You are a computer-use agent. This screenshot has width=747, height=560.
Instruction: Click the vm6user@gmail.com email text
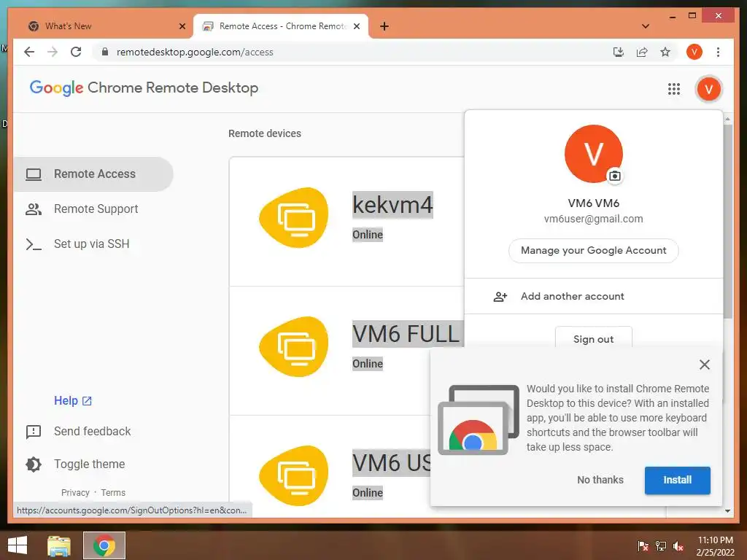tap(594, 219)
